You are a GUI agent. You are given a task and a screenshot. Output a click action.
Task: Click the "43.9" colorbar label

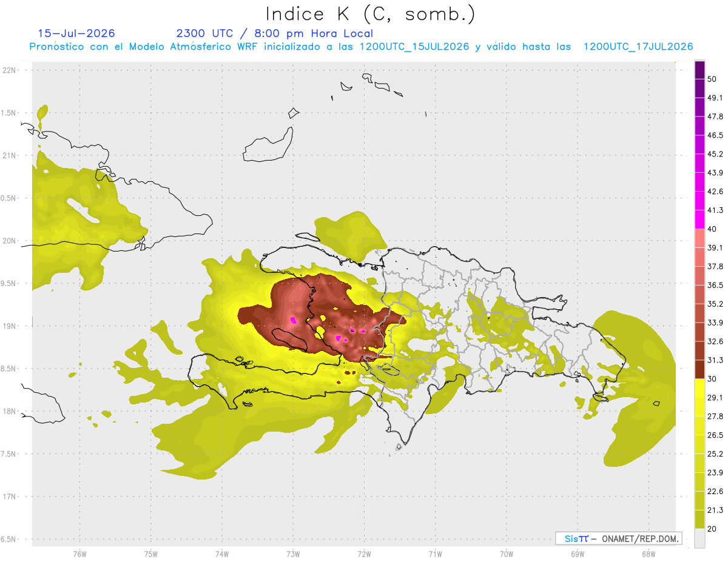[715, 173]
